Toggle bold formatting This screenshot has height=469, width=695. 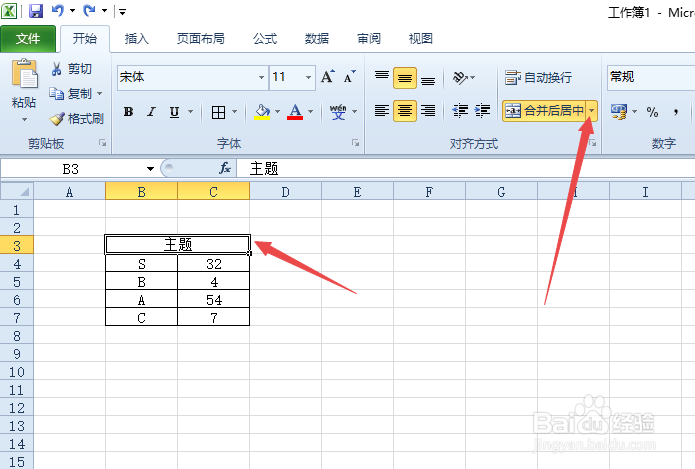129,112
